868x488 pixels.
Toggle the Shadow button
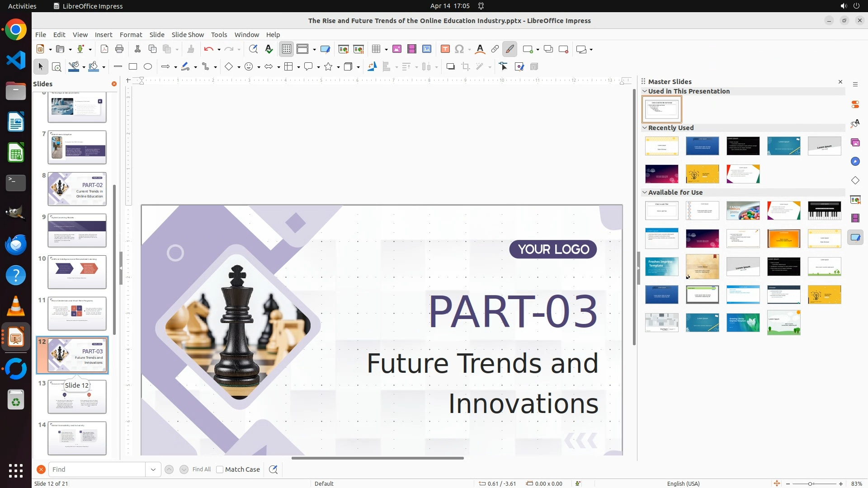tap(450, 67)
